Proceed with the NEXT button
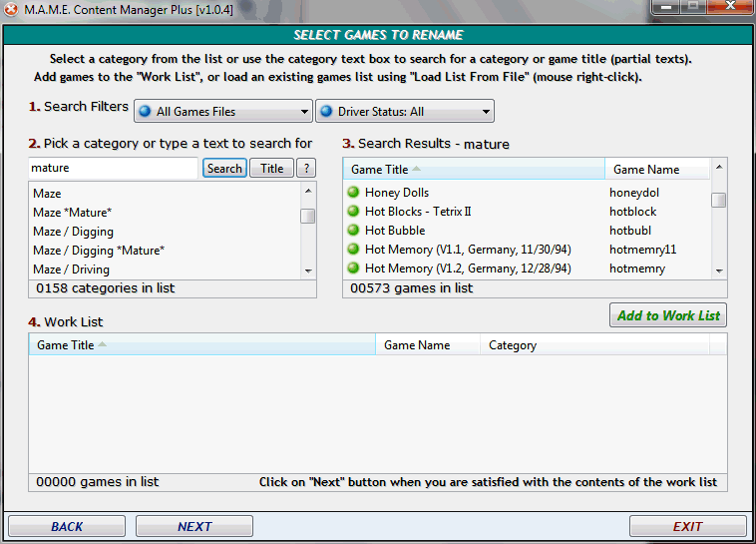The image size is (756, 544). point(194,526)
